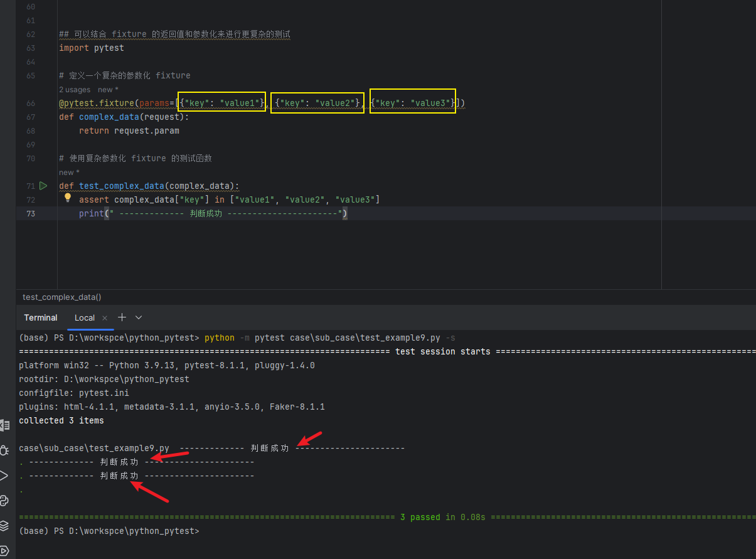Click the yellow lightbulb intention icon

point(68,198)
